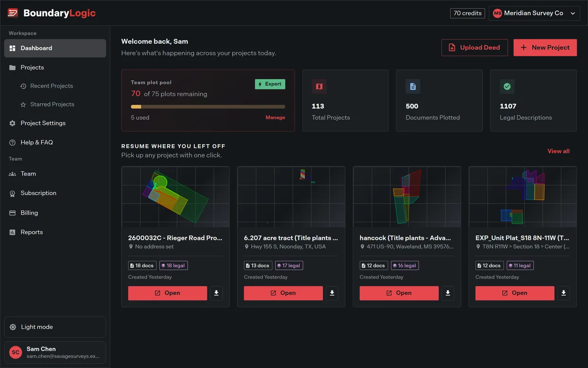
Task: Open the 500 Documents Plotted card
Action: 440,101
